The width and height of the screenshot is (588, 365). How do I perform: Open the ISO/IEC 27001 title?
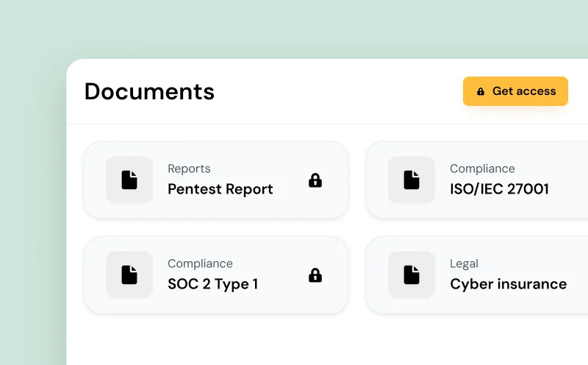[499, 189]
